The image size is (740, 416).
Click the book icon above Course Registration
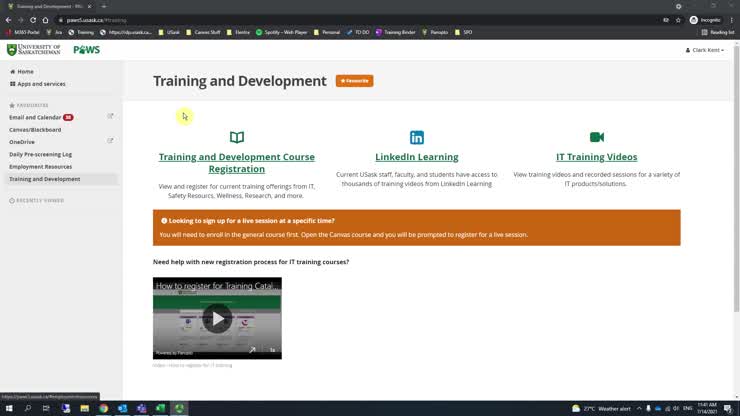237,138
